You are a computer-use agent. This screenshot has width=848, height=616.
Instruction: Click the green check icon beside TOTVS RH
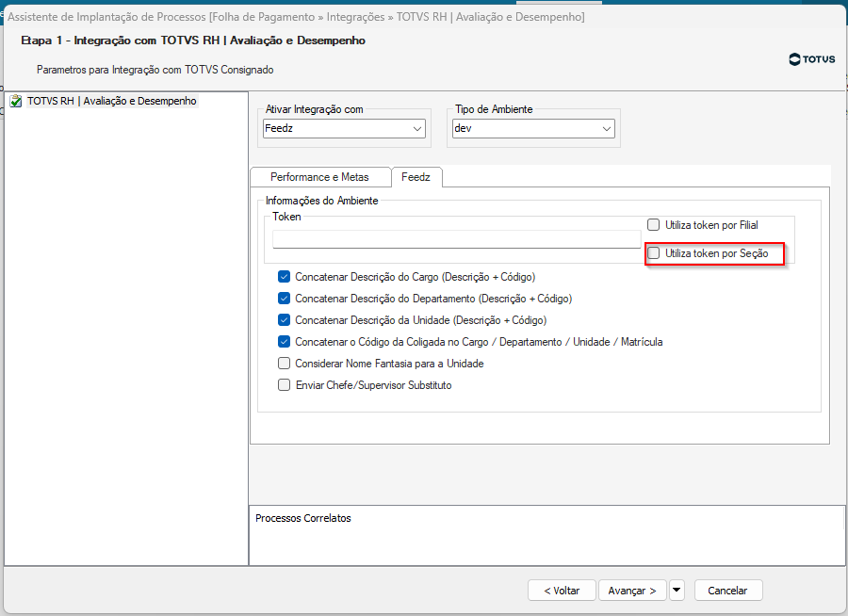15,101
